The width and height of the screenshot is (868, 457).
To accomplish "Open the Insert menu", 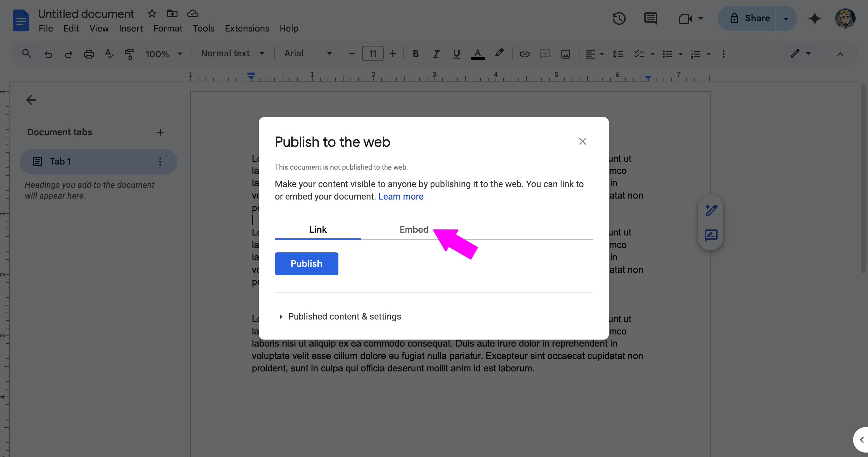I will pos(131,28).
